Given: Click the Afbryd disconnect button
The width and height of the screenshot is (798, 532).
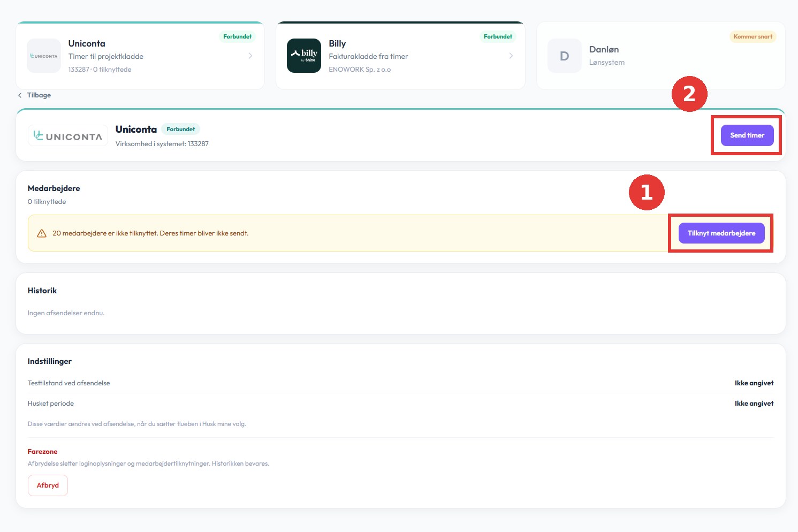Looking at the screenshot, I should pos(48,485).
